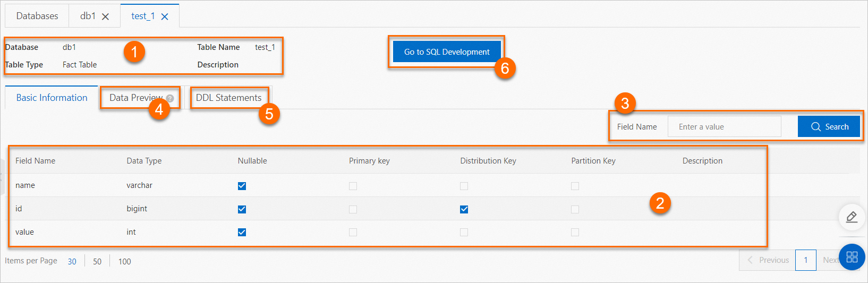Click the magnifier Search button
The image size is (868, 283).
click(829, 127)
